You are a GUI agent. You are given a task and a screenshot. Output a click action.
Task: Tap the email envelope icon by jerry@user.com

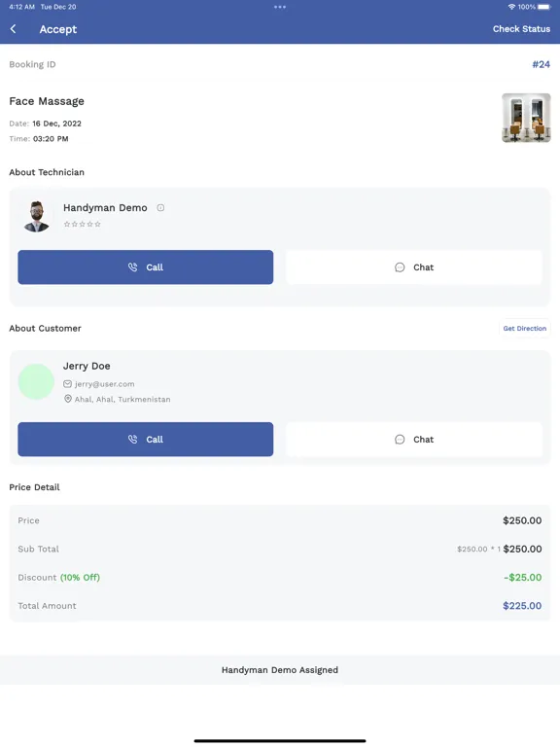pyautogui.click(x=68, y=384)
